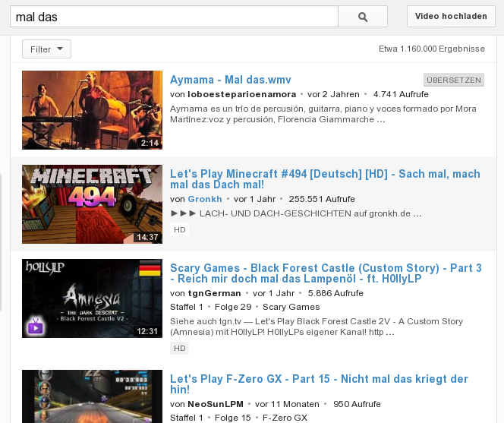Visit the Gronkh channel
The width and height of the screenshot is (504, 423).
(205, 199)
